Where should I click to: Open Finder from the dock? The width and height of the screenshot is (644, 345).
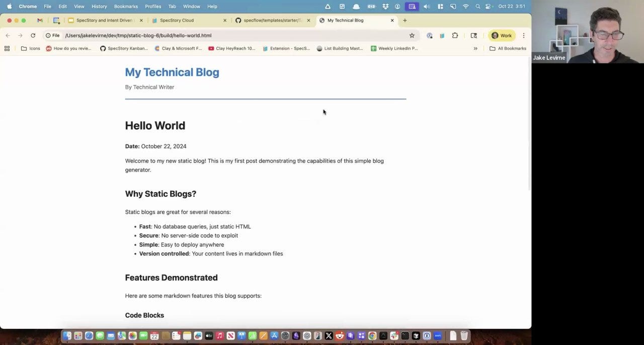point(67,335)
